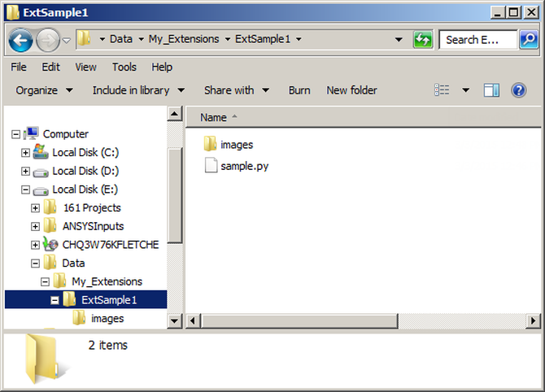Click the blue Help icon
This screenshot has width=545, height=392.
[x=519, y=90]
